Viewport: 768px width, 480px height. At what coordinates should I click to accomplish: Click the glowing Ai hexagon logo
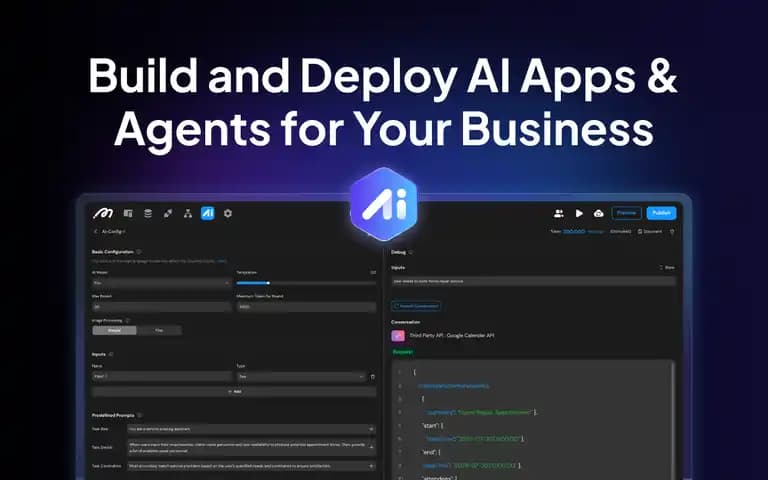click(x=384, y=204)
